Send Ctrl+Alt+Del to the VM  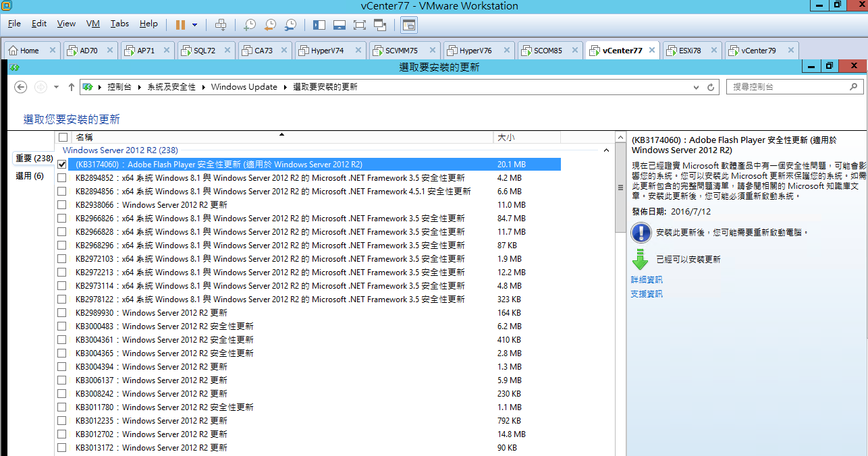pos(220,25)
